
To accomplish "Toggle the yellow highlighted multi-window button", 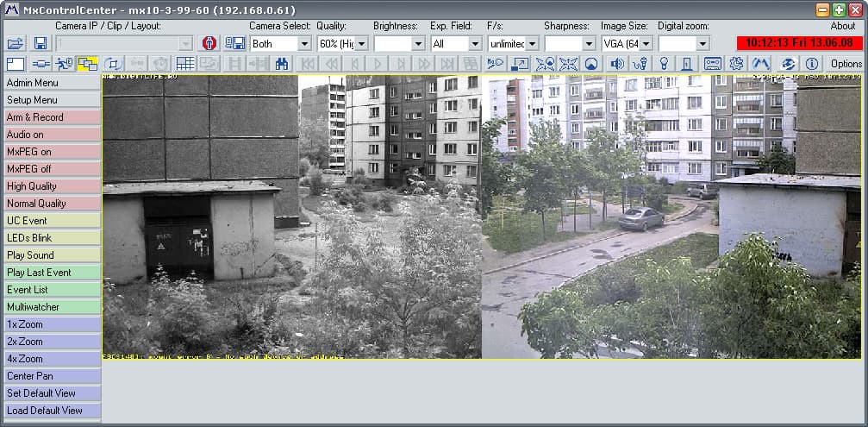I will [x=87, y=64].
